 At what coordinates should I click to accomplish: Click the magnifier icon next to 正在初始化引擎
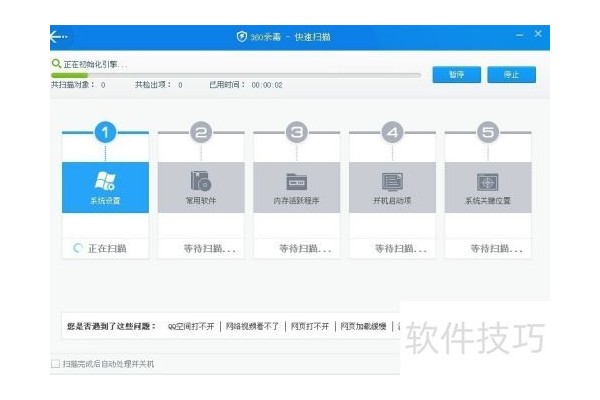click(56, 64)
